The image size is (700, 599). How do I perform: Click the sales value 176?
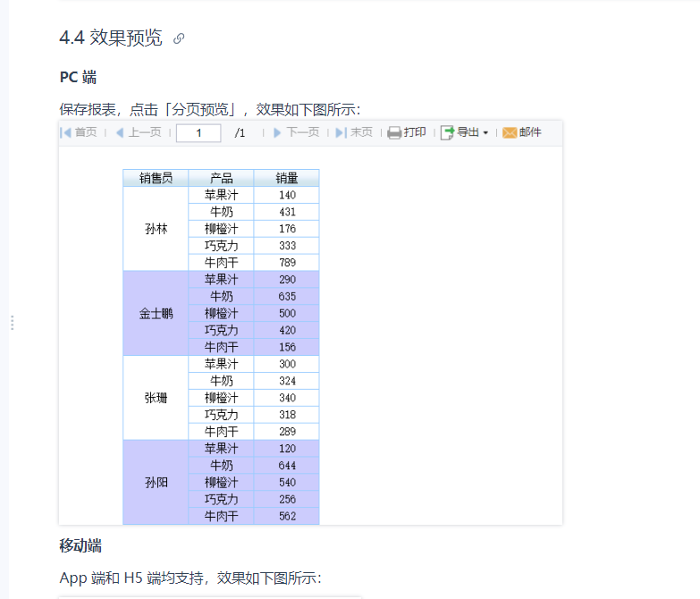pos(287,229)
